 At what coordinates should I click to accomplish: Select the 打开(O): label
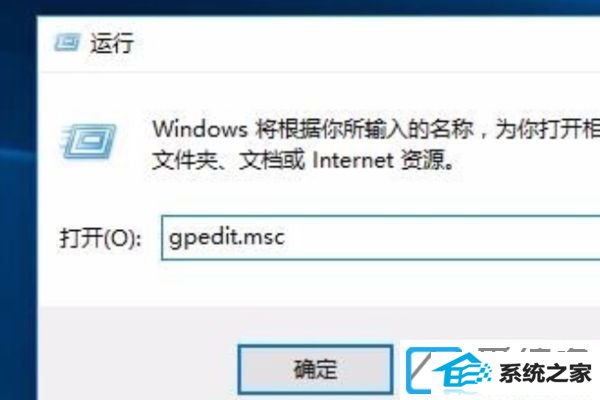(100, 238)
